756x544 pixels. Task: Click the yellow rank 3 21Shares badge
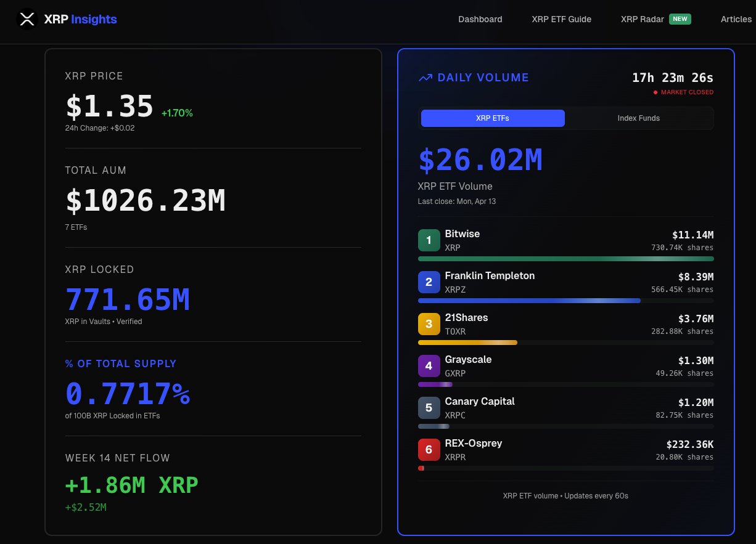tap(429, 324)
